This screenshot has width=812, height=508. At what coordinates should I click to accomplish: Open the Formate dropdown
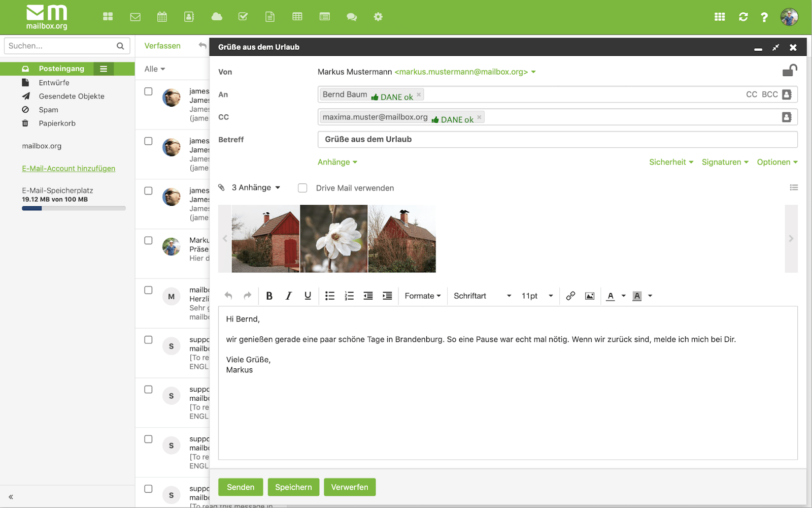tap(422, 296)
